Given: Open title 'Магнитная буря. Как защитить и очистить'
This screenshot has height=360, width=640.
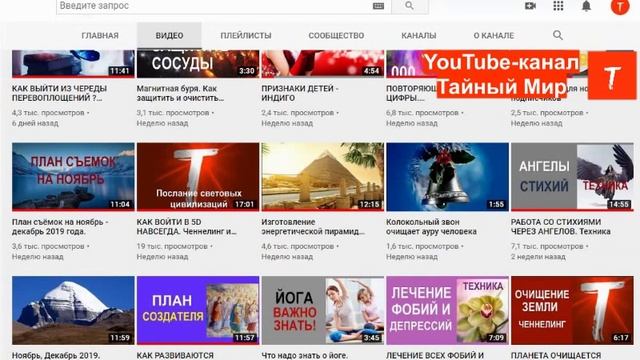Looking at the screenshot, I should [180, 93].
